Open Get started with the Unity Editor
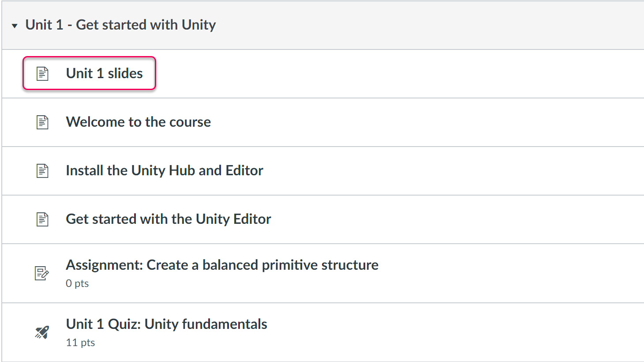 click(168, 219)
